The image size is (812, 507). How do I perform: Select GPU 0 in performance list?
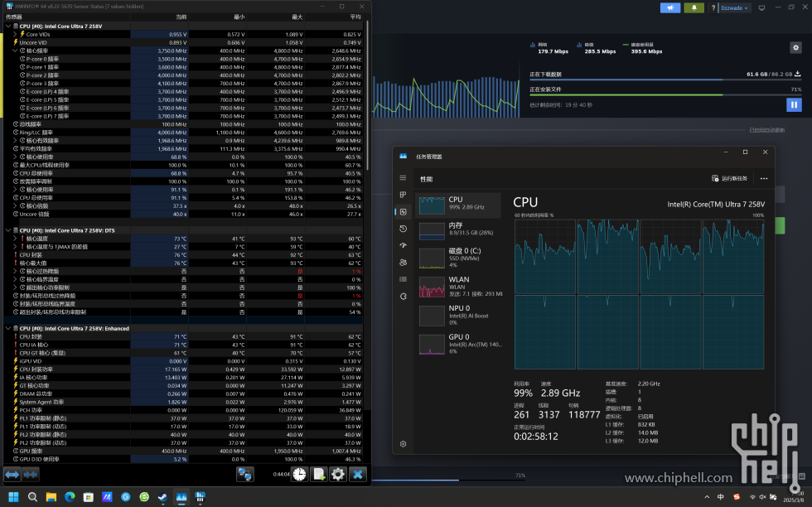pos(459,343)
